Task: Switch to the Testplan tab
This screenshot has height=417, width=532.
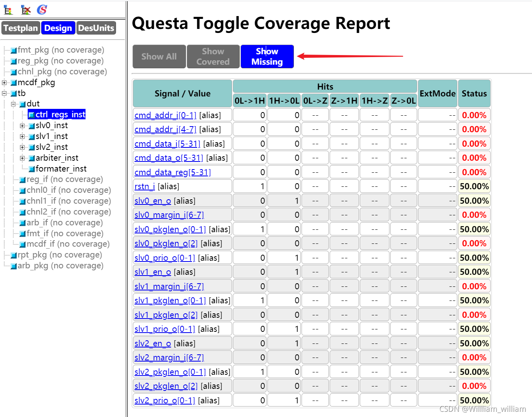Action: [20, 28]
